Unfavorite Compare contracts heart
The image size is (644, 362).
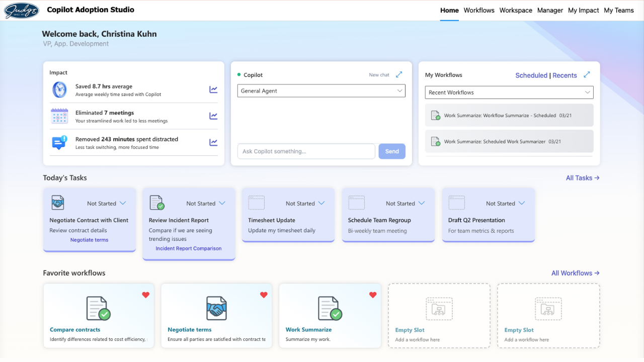(x=145, y=295)
